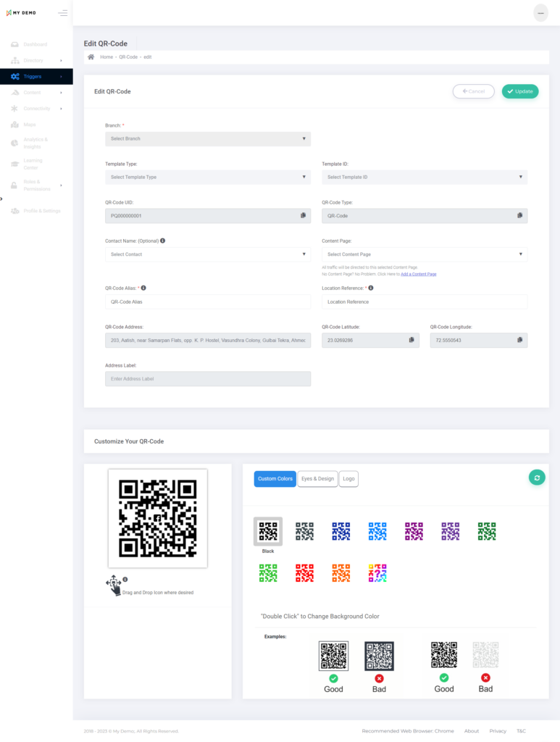This screenshot has height=742, width=560.
Task: Open the Select Content Page dropdown
Action: pos(425,254)
